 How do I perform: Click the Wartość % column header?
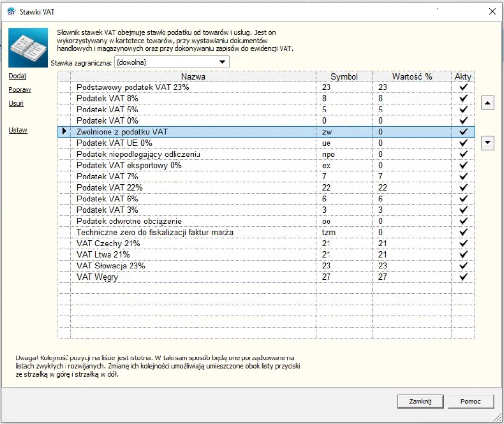[412, 77]
